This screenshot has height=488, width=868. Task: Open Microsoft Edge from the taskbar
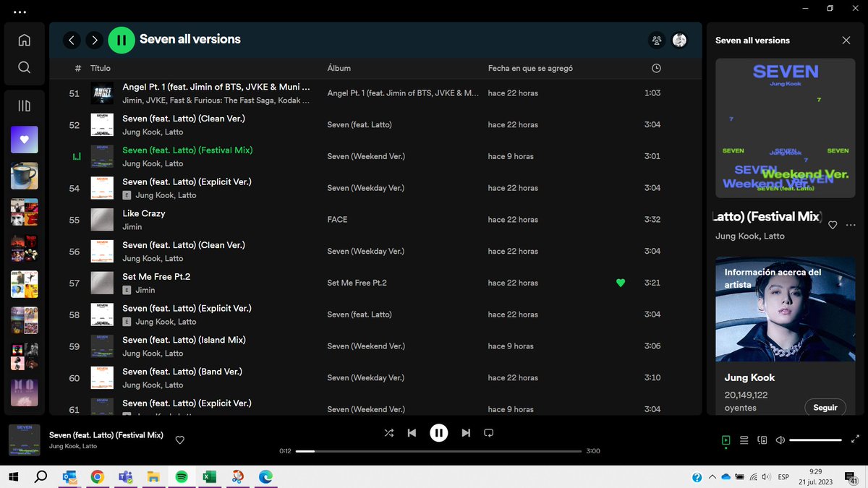[265, 477]
